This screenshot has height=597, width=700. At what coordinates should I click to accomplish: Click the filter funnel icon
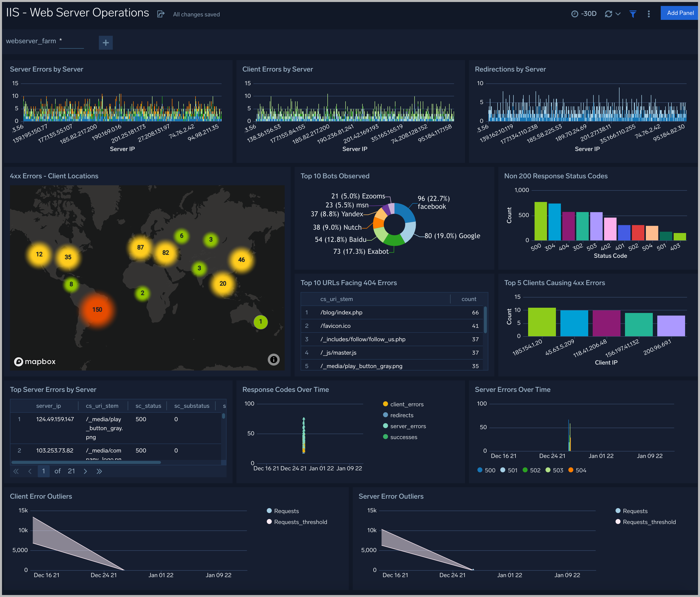tap(633, 14)
